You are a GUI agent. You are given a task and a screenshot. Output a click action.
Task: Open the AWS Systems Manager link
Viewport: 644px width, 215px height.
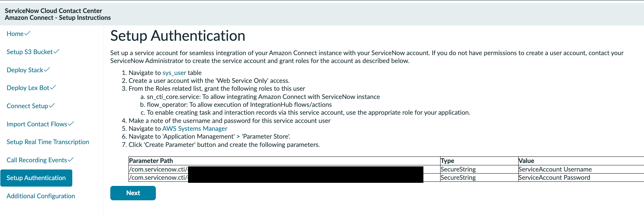[x=195, y=128]
